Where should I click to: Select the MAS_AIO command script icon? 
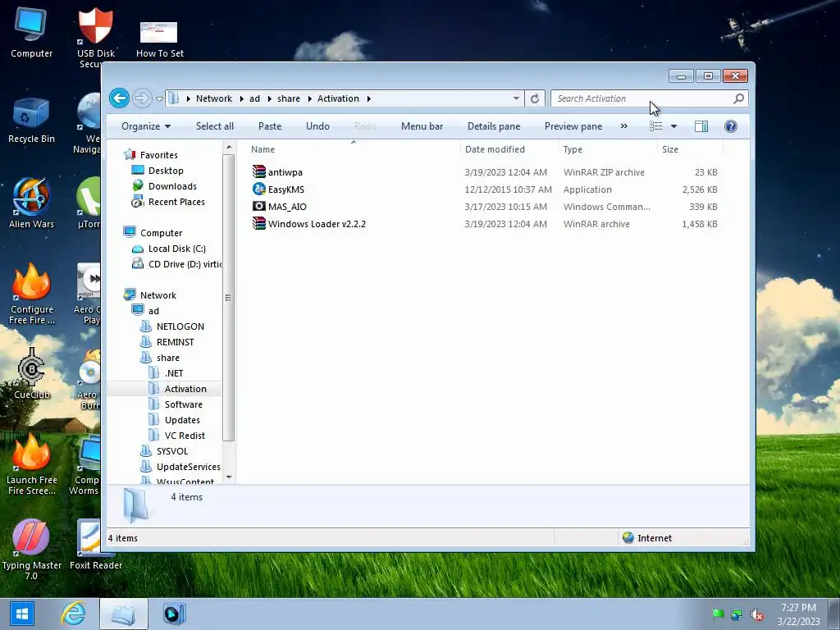click(258, 206)
